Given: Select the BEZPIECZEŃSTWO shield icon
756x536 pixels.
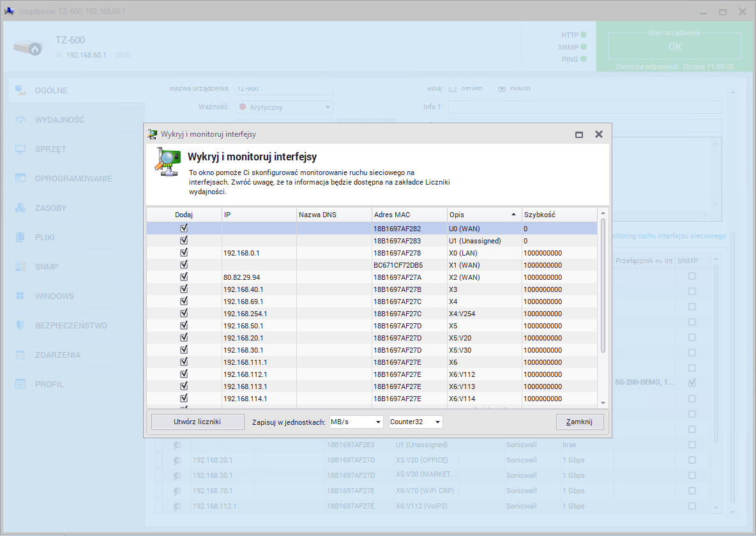Looking at the screenshot, I should (20, 325).
